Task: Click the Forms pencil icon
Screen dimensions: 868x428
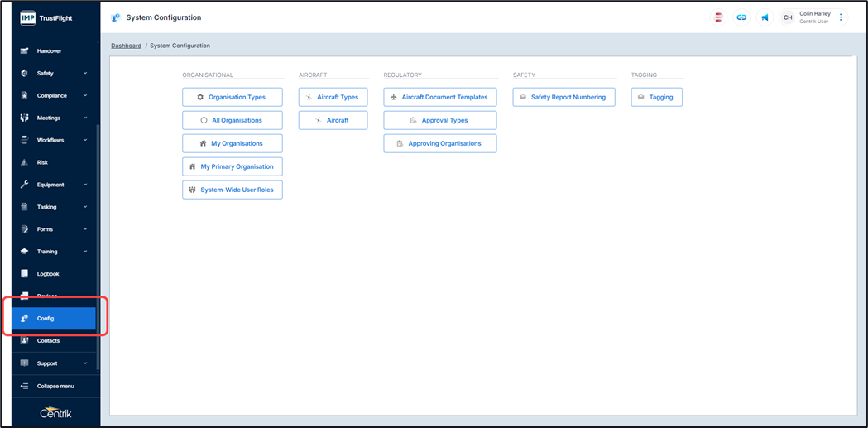Action: pyautogui.click(x=24, y=228)
